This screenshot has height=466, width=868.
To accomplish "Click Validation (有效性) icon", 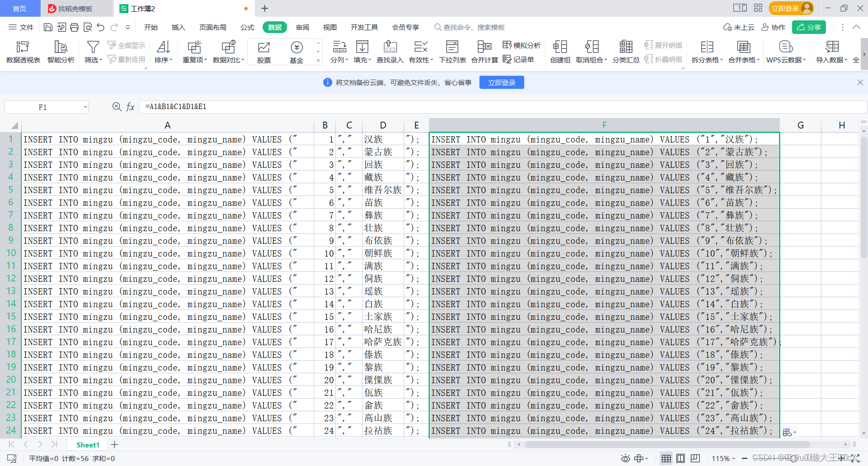I will (x=420, y=47).
